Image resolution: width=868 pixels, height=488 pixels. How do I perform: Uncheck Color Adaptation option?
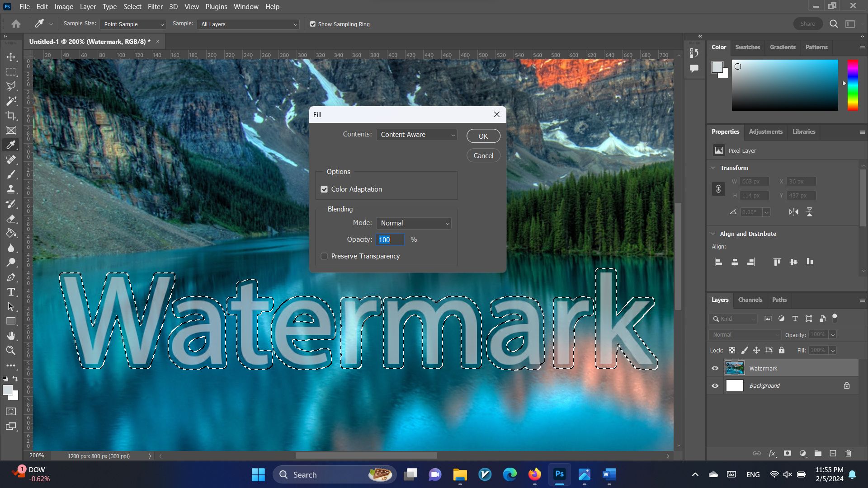324,189
